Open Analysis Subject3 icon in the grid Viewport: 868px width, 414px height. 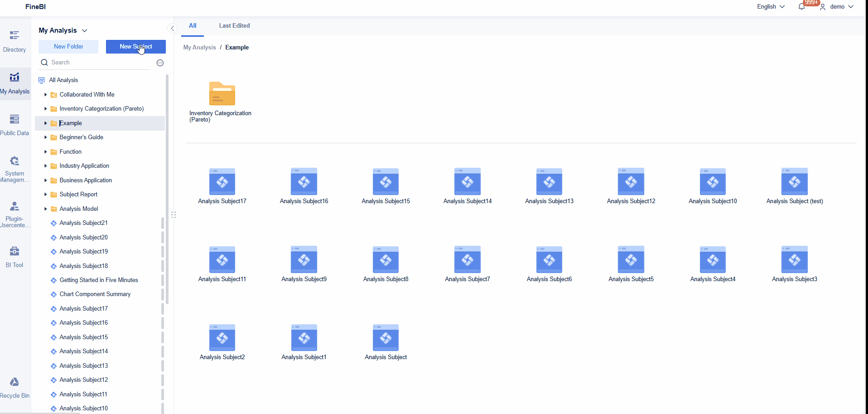(795, 260)
